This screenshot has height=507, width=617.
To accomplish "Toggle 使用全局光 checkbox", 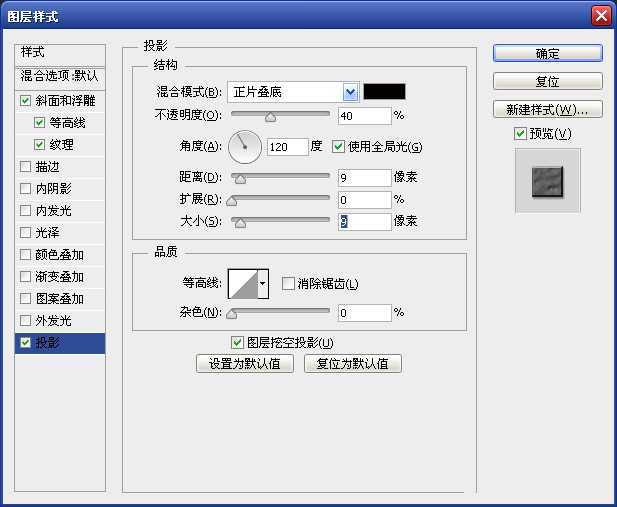I will tap(338, 147).
